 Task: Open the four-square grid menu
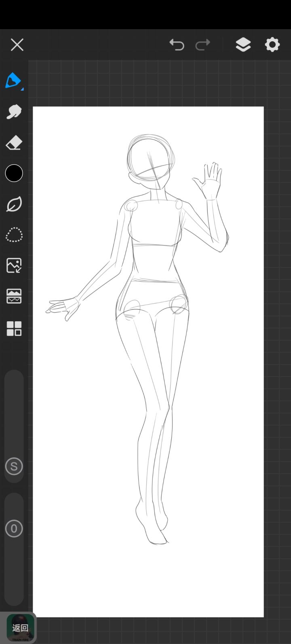[x=14, y=328]
